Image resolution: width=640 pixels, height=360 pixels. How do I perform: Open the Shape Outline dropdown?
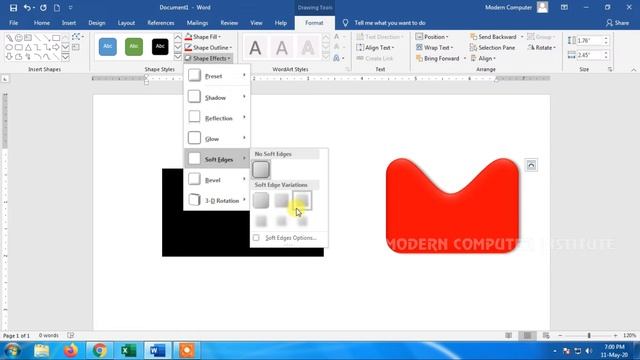click(x=208, y=47)
